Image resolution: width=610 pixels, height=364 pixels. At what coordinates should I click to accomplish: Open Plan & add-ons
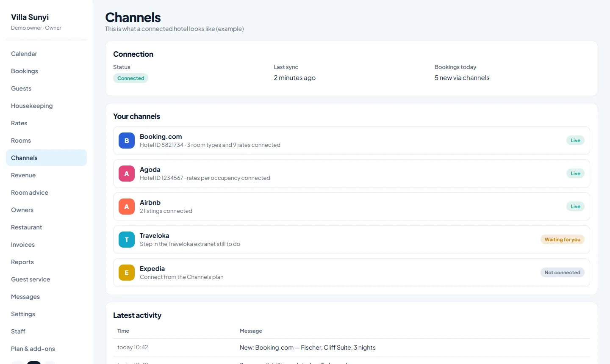pyautogui.click(x=46, y=349)
